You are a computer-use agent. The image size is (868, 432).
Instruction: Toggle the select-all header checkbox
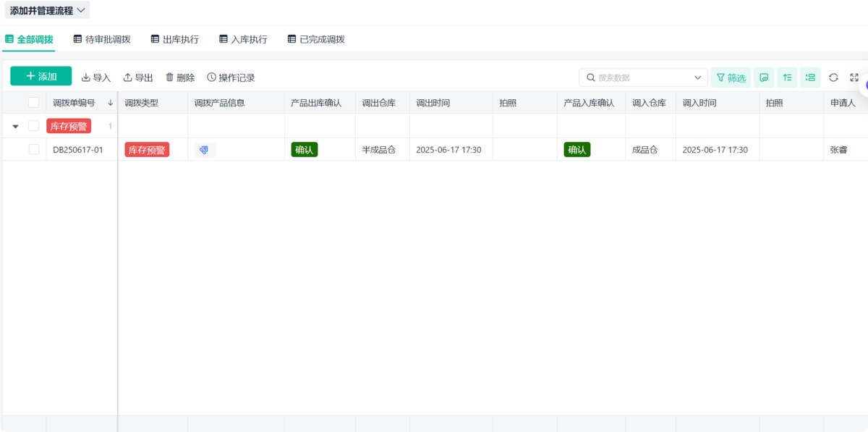click(33, 103)
